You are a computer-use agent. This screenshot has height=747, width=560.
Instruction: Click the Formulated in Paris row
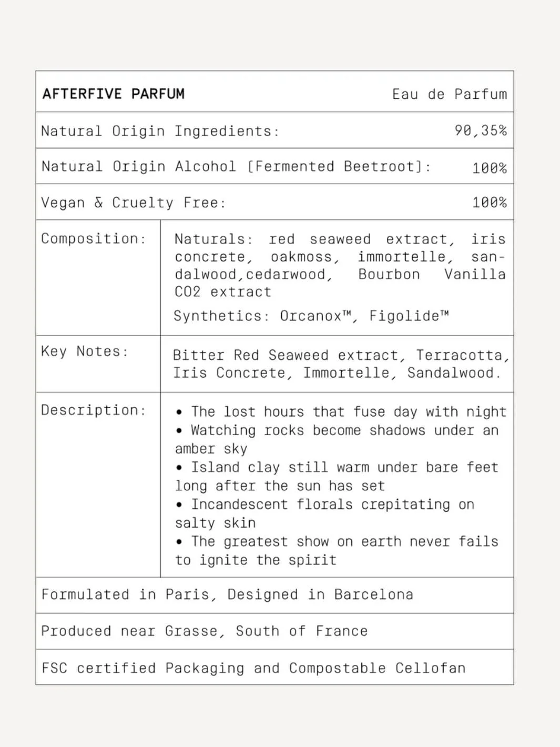(x=274, y=595)
